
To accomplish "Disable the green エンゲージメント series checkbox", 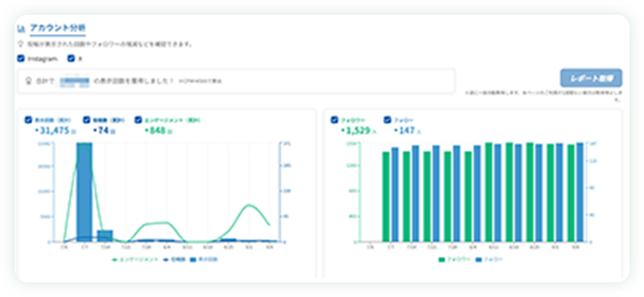I will coord(138,120).
